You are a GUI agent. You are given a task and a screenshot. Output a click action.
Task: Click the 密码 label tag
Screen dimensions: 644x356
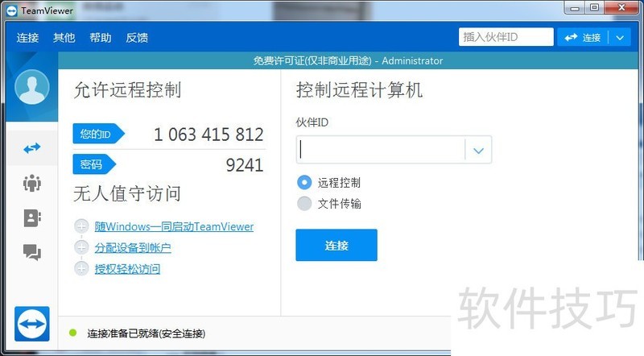[x=94, y=164]
